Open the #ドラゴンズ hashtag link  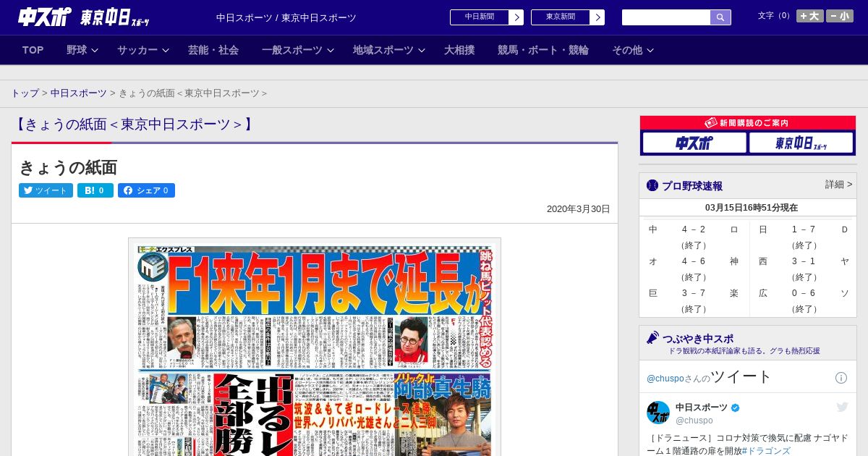(x=766, y=450)
